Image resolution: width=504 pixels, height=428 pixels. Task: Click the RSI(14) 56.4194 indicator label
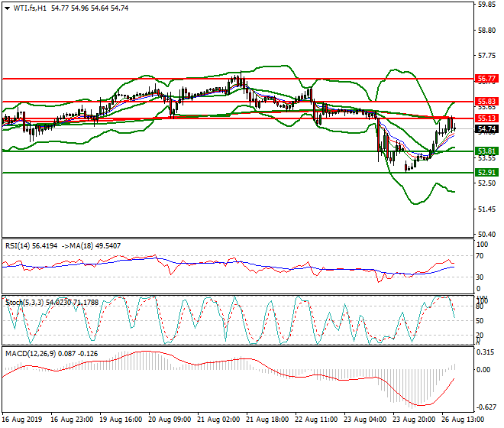tap(31, 246)
